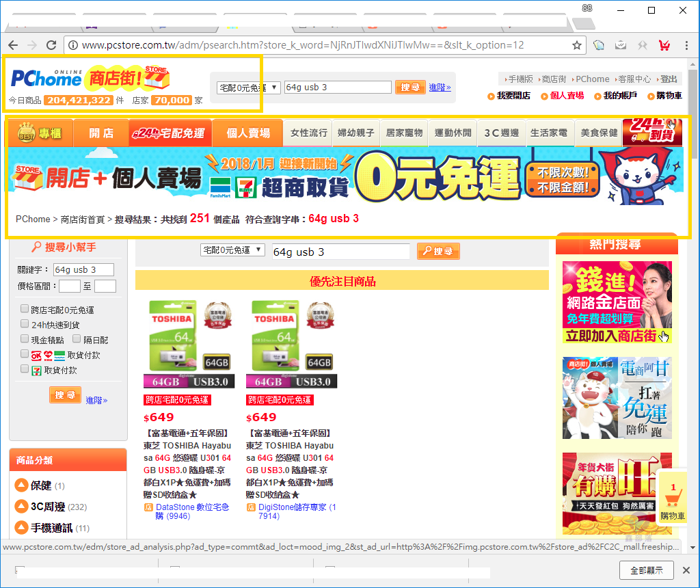The height and width of the screenshot is (588, 700).
Task: Open the 專櫃 navigation tab
Action: coord(39,133)
